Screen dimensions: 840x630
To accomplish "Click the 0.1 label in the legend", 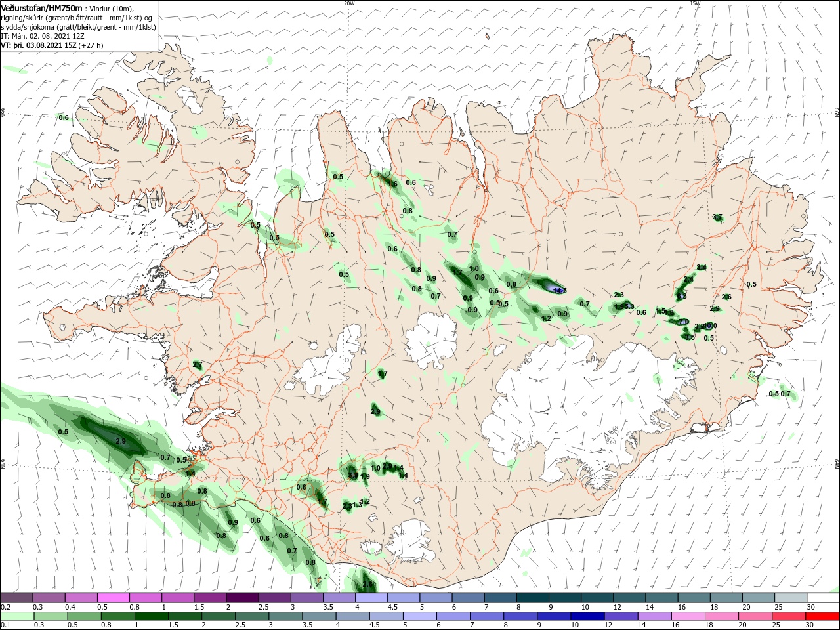I will [x=5, y=625].
